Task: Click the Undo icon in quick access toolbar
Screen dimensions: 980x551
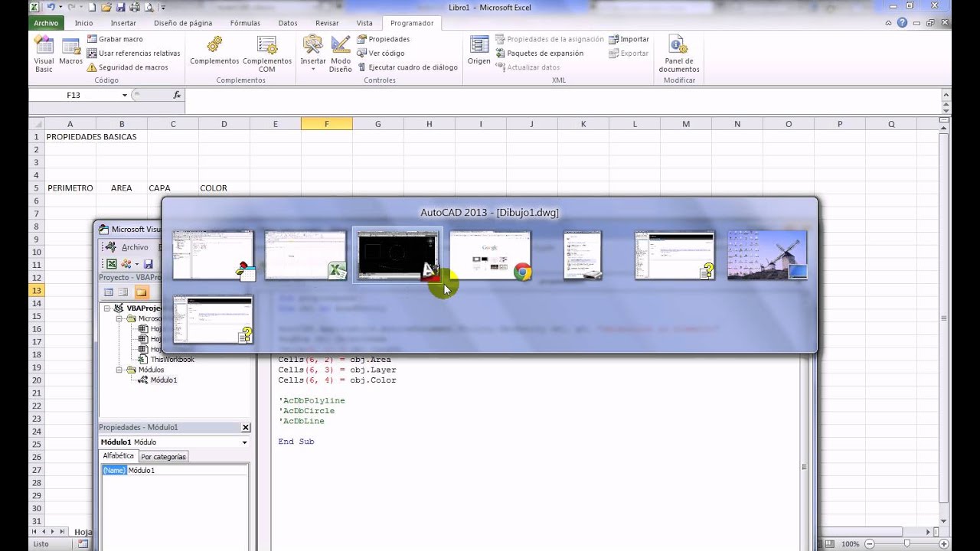Action: tap(51, 8)
